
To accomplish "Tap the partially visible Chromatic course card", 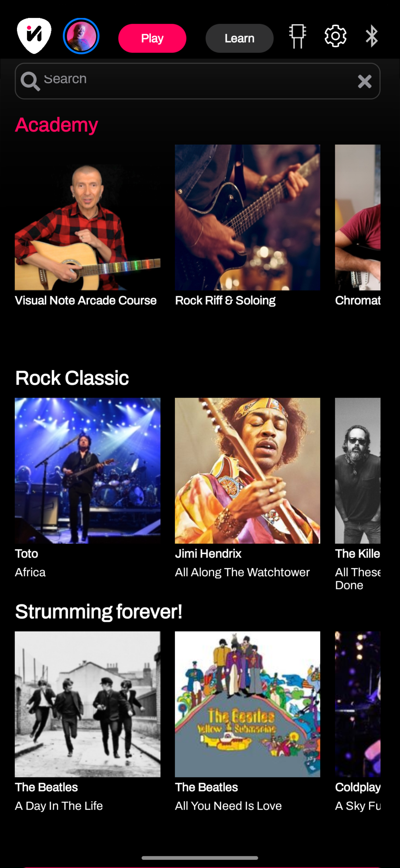I will coord(358,217).
